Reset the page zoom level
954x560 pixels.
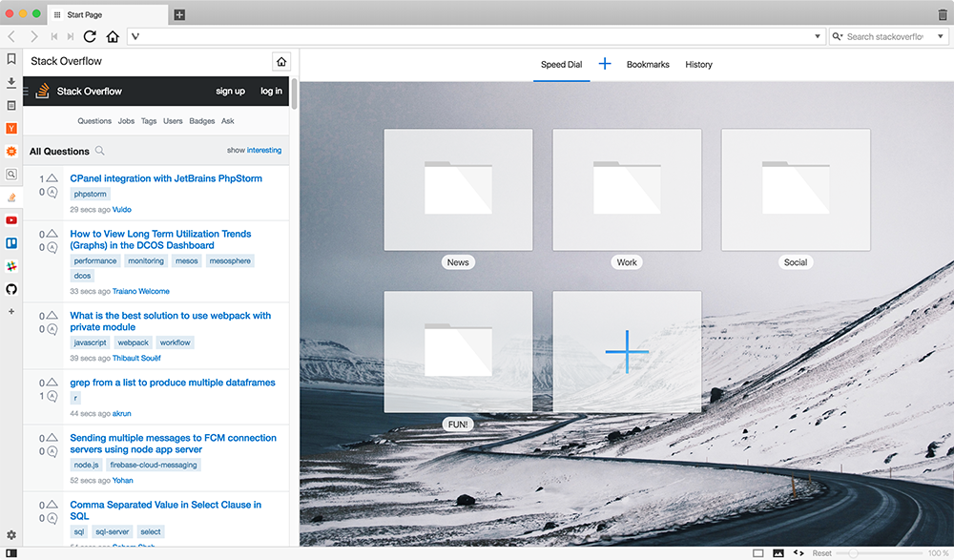coord(821,553)
